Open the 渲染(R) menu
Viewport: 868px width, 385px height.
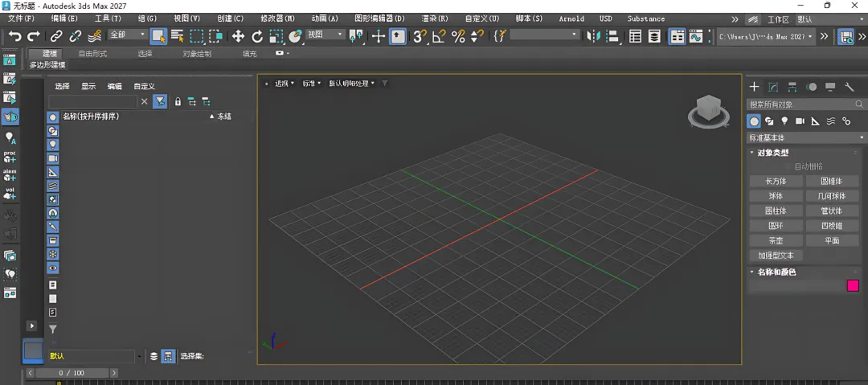pos(434,18)
